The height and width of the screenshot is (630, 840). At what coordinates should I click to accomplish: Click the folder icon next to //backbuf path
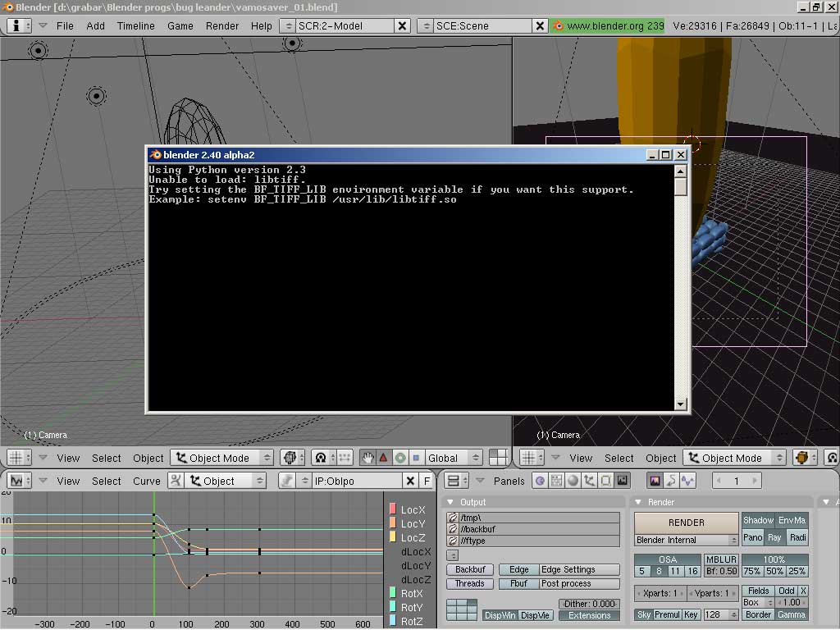453,529
